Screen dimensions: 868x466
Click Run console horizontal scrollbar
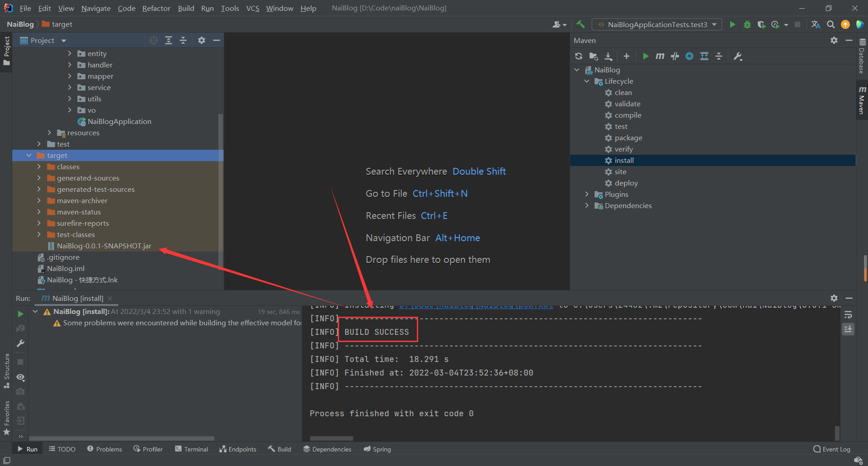[331, 438]
